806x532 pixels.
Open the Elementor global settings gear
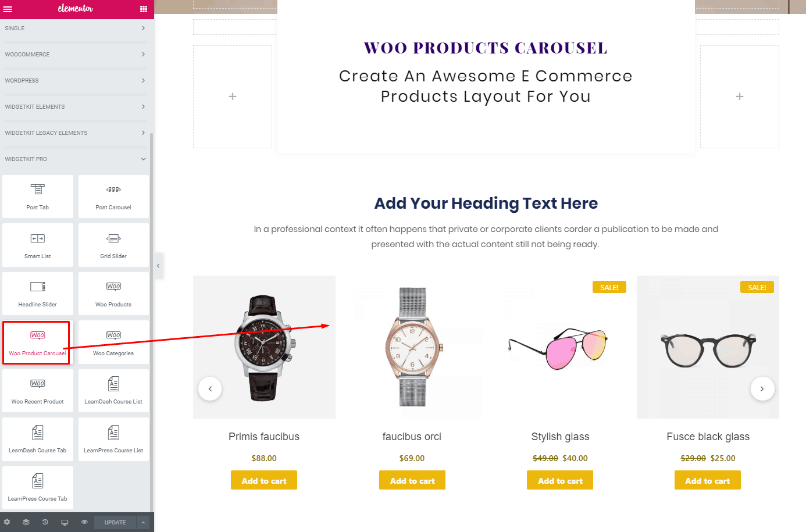8,522
